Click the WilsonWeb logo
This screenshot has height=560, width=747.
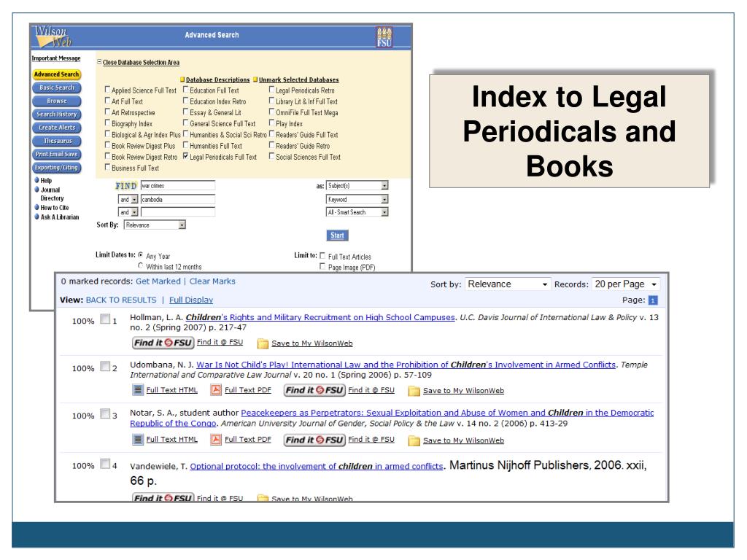click(53, 36)
